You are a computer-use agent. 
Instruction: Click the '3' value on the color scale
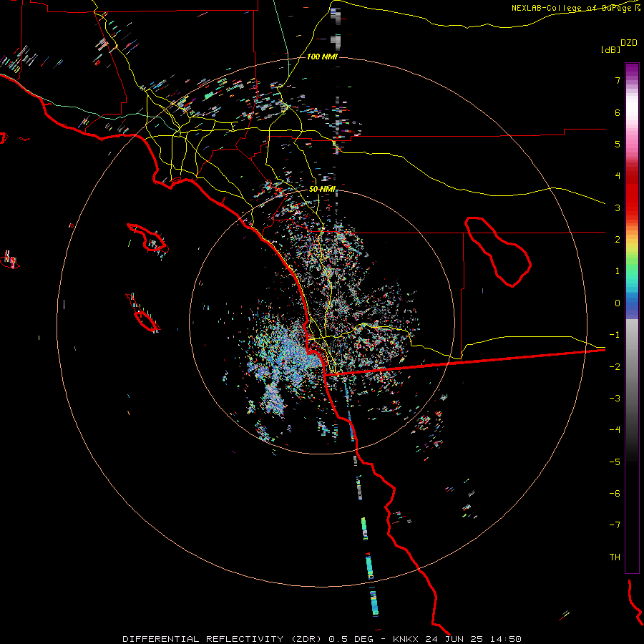coord(618,208)
